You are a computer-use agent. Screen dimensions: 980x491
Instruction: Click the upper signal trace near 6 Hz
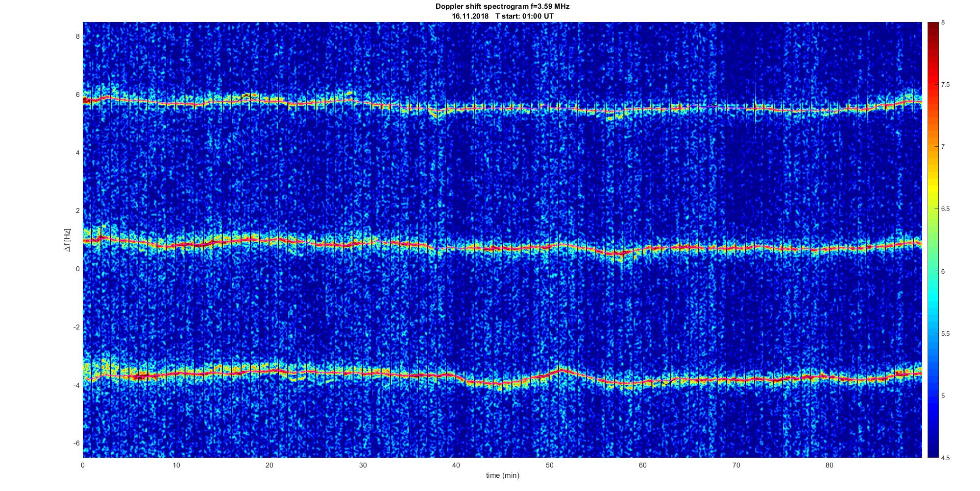click(x=502, y=107)
